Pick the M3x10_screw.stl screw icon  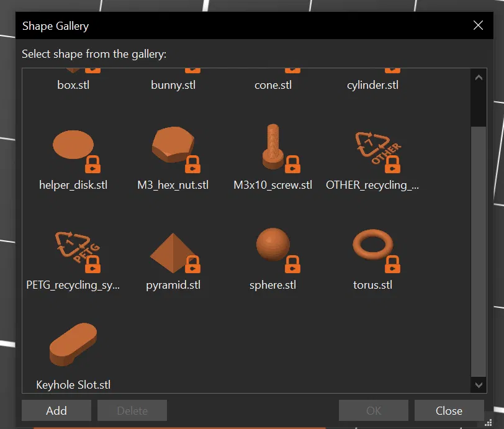273,148
